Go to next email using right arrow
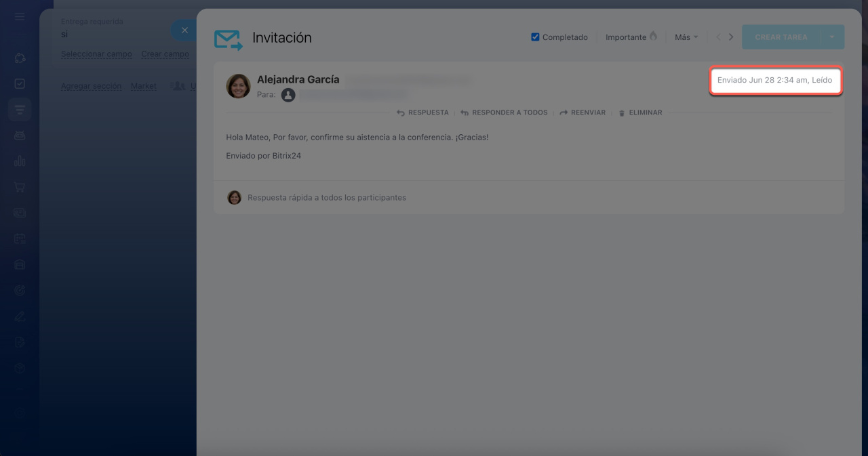Screen dimensions: 868x456 tap(731, 37)
